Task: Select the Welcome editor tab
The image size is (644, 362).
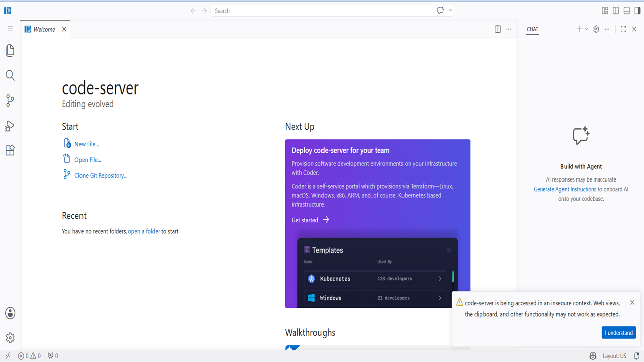Action: [45, 29]
